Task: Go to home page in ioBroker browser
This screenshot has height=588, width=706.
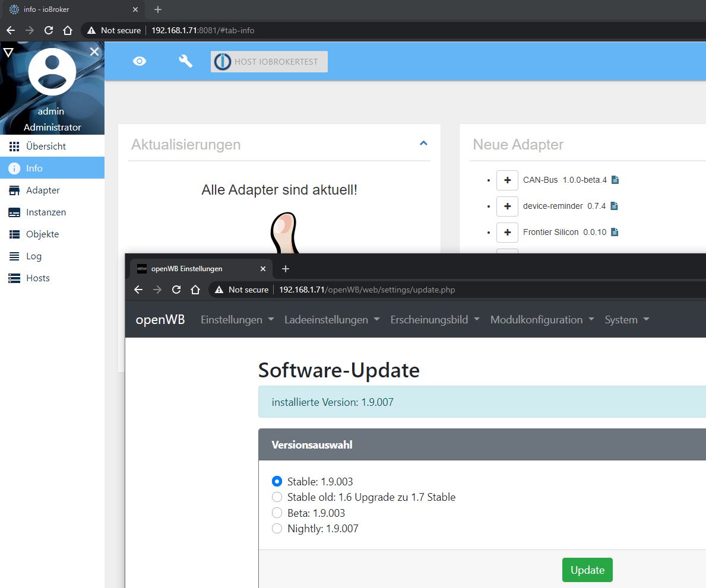Action: (68, 30)
